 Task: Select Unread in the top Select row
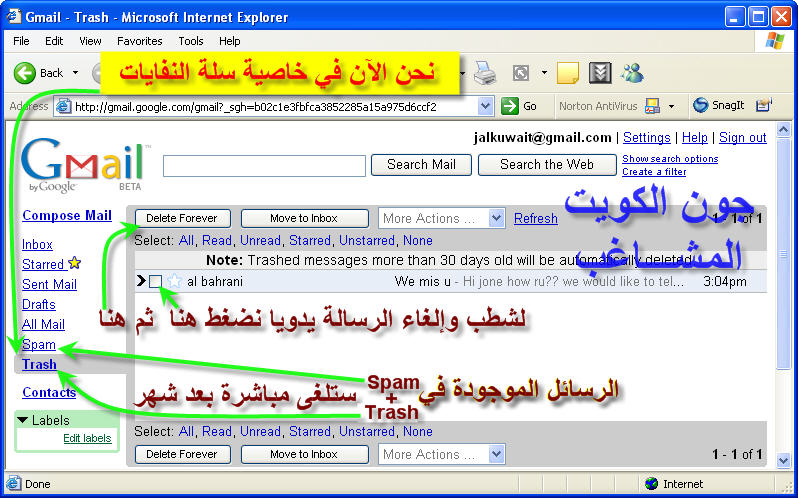pyautogui.click(x=260, y=241)
